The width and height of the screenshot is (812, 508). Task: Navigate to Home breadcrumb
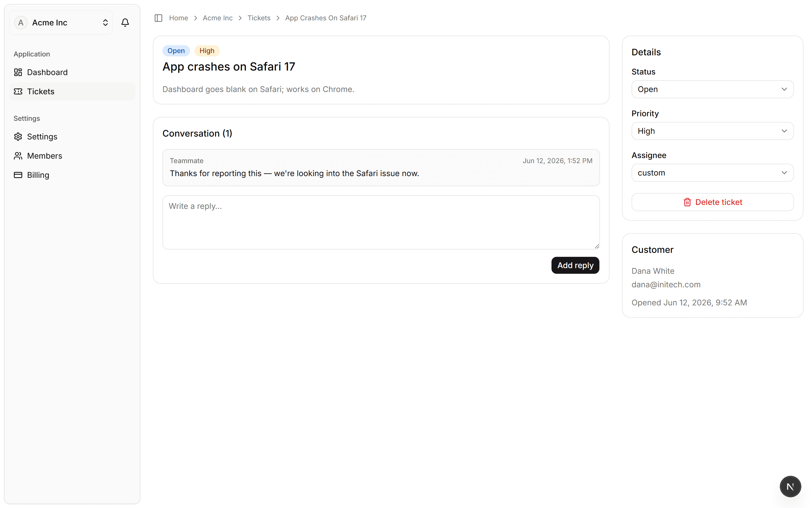(x=178, y=18)
